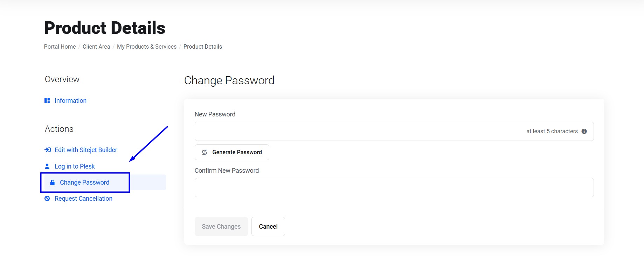The width and height of the screenshot is (644, 257).
Task: Open the Information overview link
Action: coord(70,100)
